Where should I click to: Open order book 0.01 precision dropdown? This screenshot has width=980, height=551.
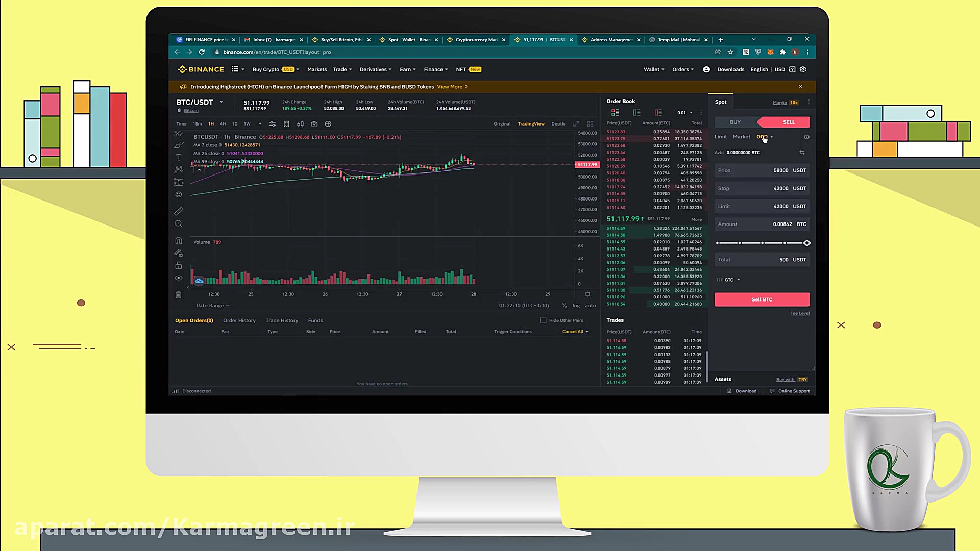tap(684, 113)
